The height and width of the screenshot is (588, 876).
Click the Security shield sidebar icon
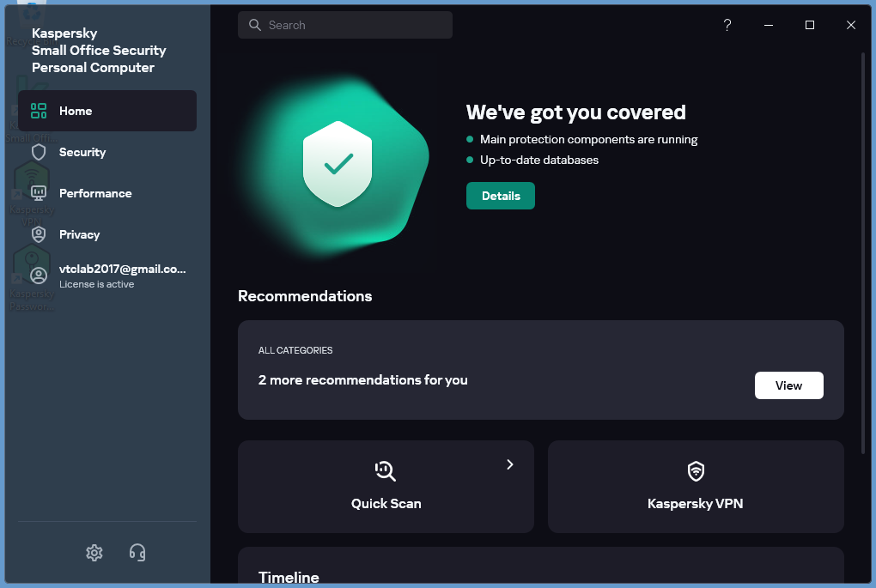point(39,152)
